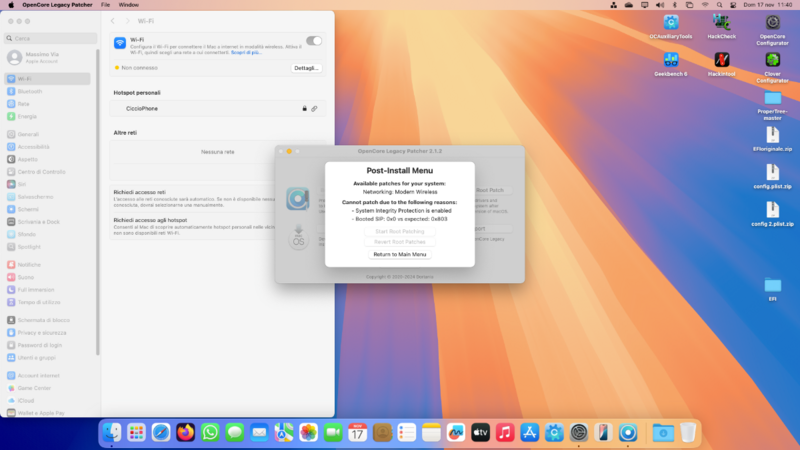Open Finder from the Dock
This screenshot has height=450, width=800.
[x=112, y=433]
